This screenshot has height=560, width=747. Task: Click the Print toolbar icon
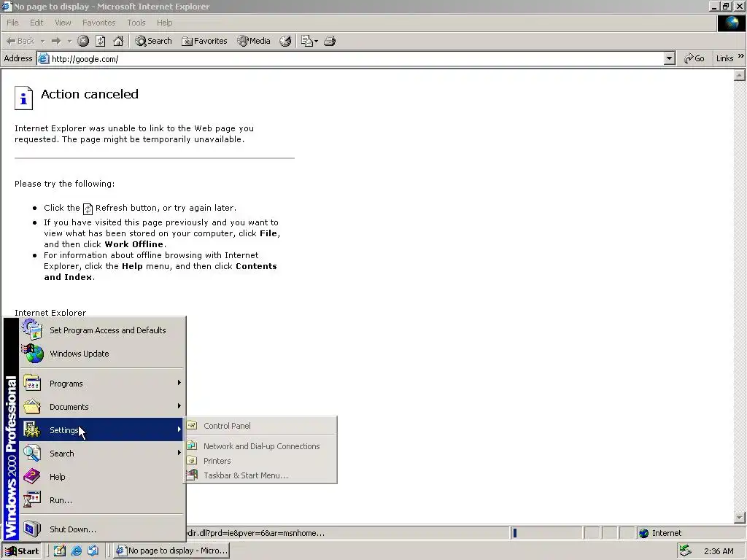(330, 41)
